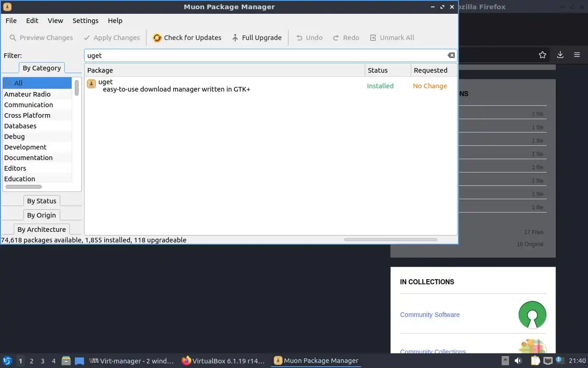Click the Apply Changes toolbar button

pos(112,38)
